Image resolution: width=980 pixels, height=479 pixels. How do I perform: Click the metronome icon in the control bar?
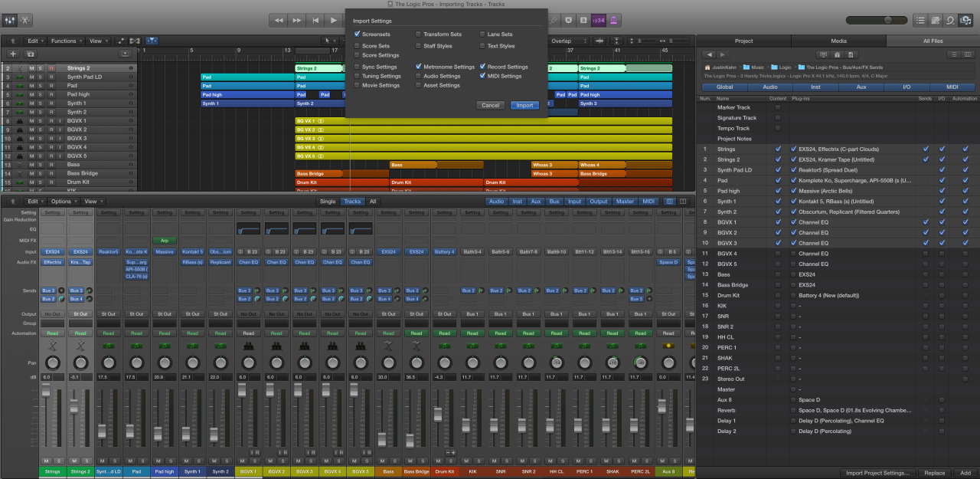(615, 20)
